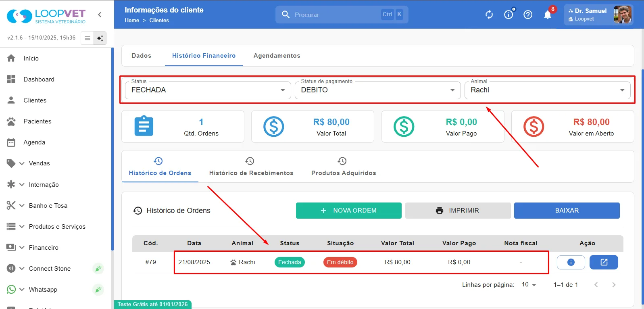Click the refresh sync icon in header
This screenshot has height=309, width=644.
[489, 15]
